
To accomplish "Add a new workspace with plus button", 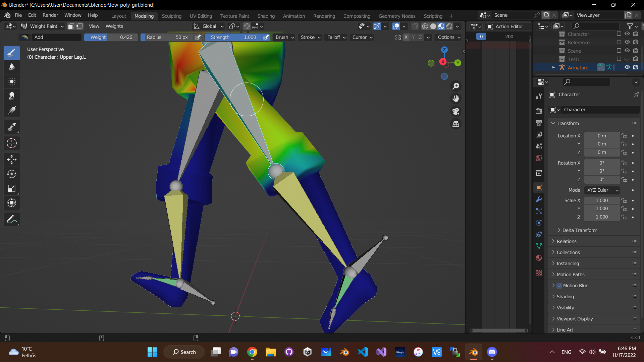I will pyautogui.click(x=451, y=16).
